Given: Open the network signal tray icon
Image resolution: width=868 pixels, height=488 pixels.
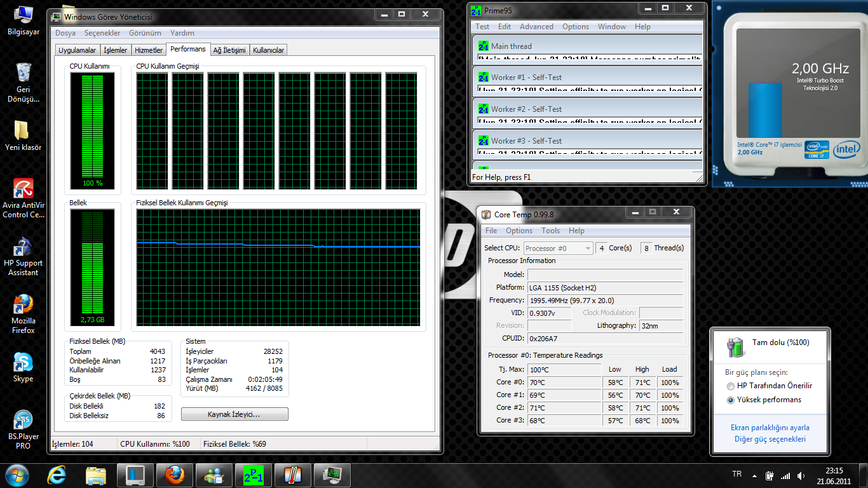Looking at the screenshot, I should pos(785,476).
